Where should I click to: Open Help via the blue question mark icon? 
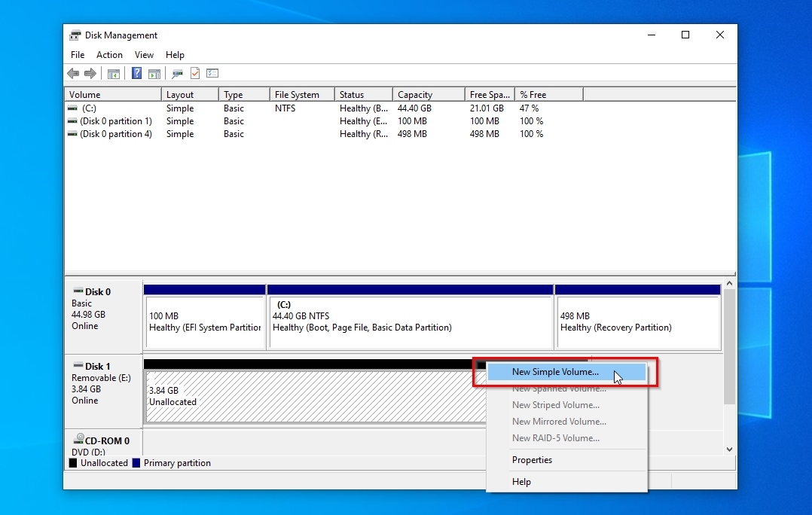coord(137,74)
